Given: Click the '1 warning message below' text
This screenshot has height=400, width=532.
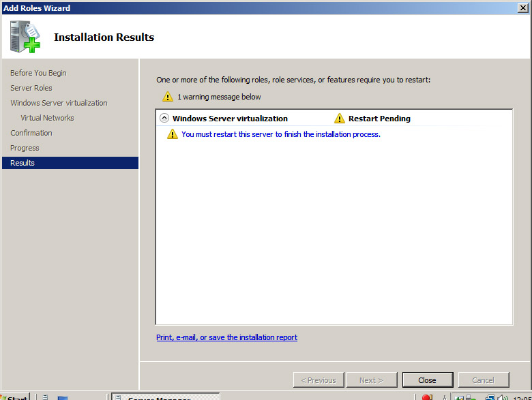Looking at the screenshot, I should [219, 97].
